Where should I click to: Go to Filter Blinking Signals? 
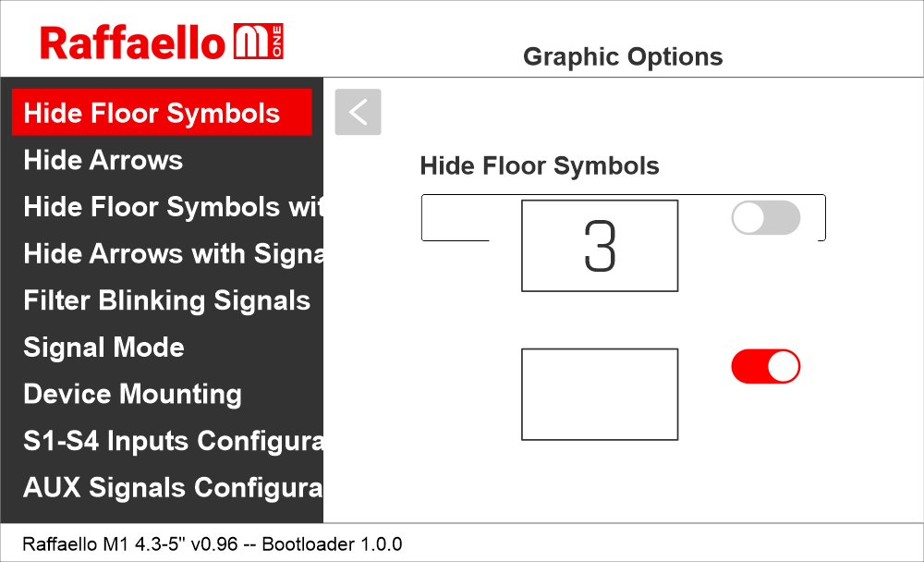point(167,300)
